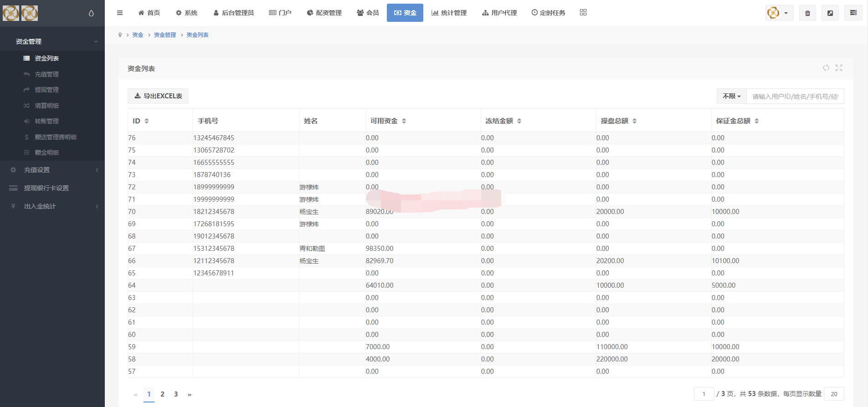The height and width of the screenshot is (407, 868).
Task: Click the trash icon in top bar
Action: click(807, 13)
